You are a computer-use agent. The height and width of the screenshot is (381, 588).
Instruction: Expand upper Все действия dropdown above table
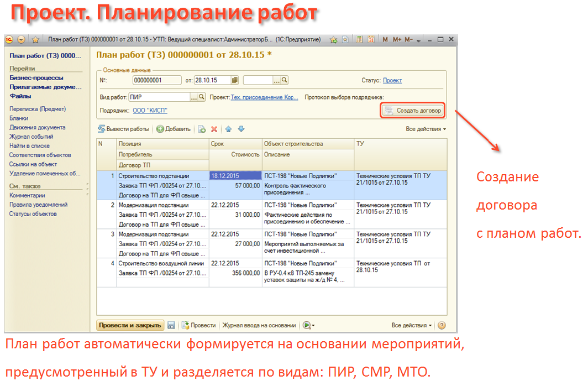click(x=426, y=129)
